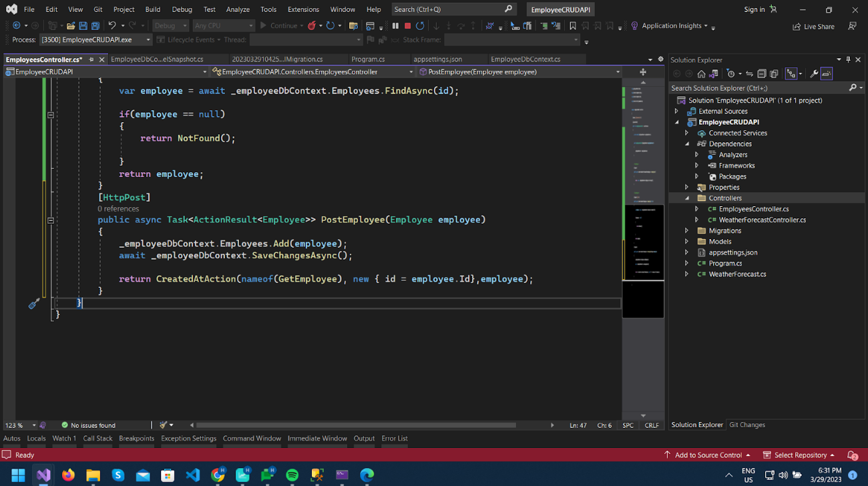Click the screwdriver quick actions icon in margin

pos(34,304)
